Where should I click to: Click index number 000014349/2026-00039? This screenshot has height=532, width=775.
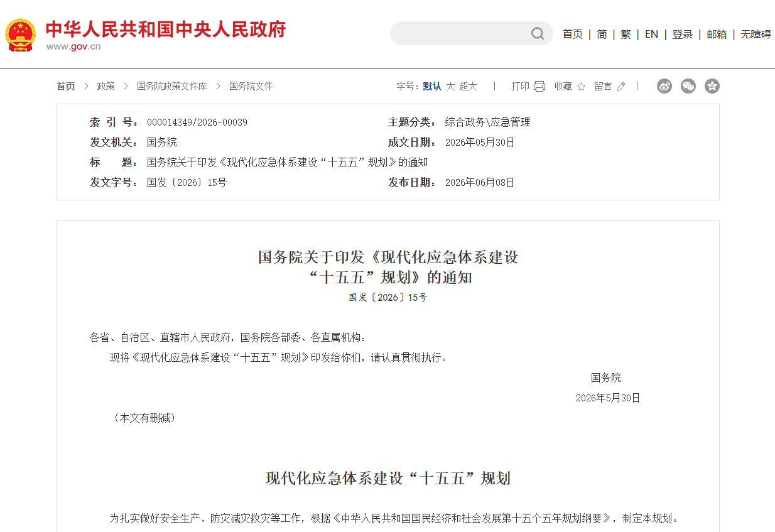click(x=197, y=122)
